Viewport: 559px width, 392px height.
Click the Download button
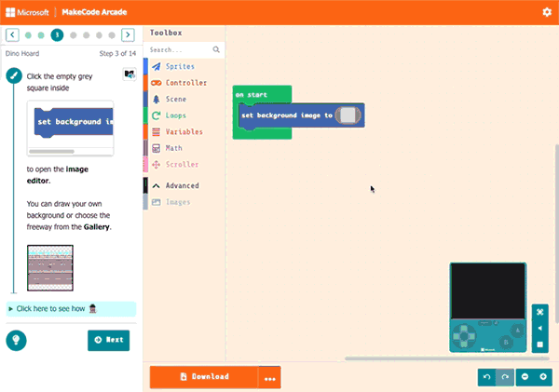tap(204, 377)
